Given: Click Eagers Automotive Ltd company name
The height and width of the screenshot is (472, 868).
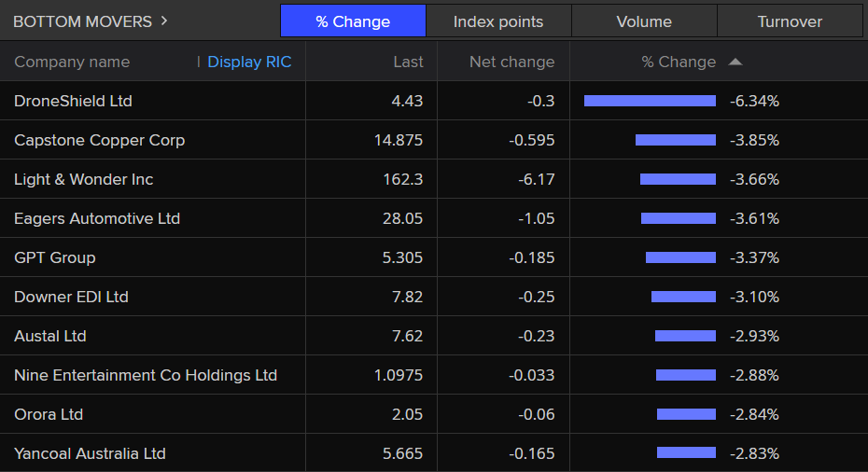Looking at the screenshot, I should pos(97,218).
